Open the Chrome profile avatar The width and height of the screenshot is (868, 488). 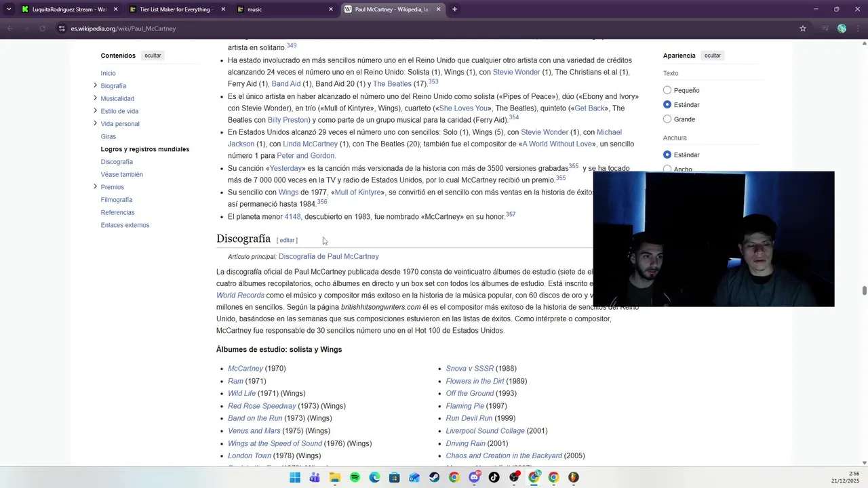(x=842, y=28)
